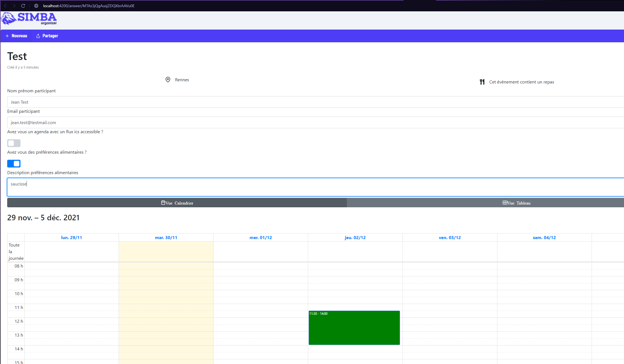Switch to Vue Tableau tab
The height and width of the screenshot is (364, 624).
tap(516, 203)
